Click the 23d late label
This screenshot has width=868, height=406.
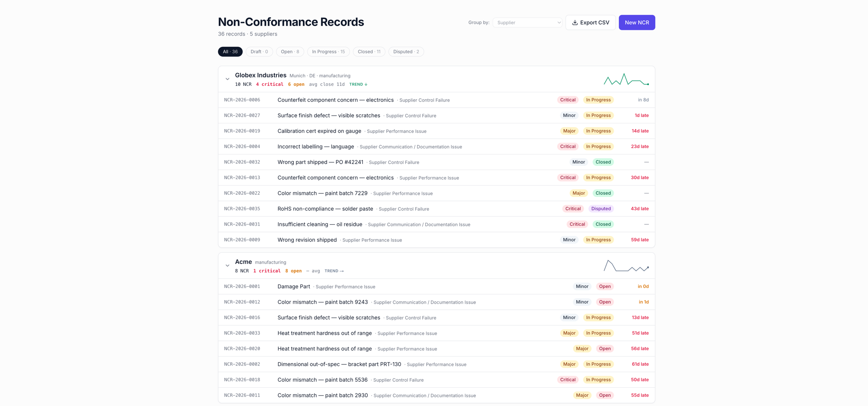point(640,147)
